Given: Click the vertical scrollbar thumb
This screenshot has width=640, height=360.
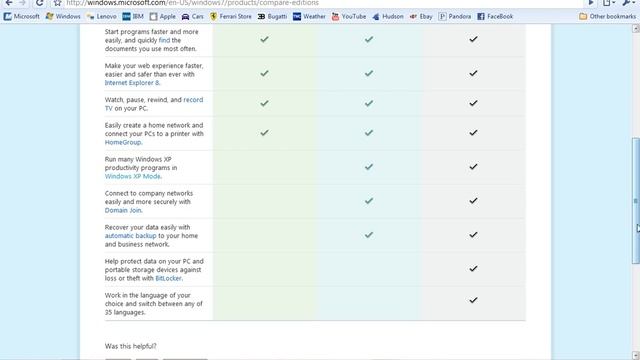Looking at the screenshot, I should (x=636, y=201).
